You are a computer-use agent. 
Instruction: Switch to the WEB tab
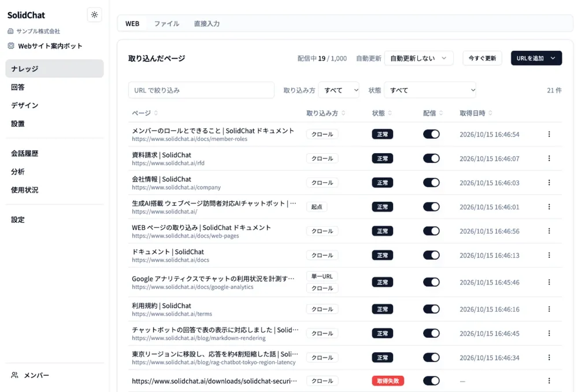(132, 24)
